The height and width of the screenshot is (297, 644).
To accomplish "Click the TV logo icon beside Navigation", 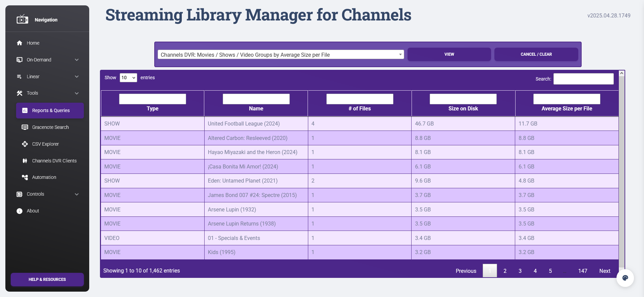I will [x=22, y=19].
